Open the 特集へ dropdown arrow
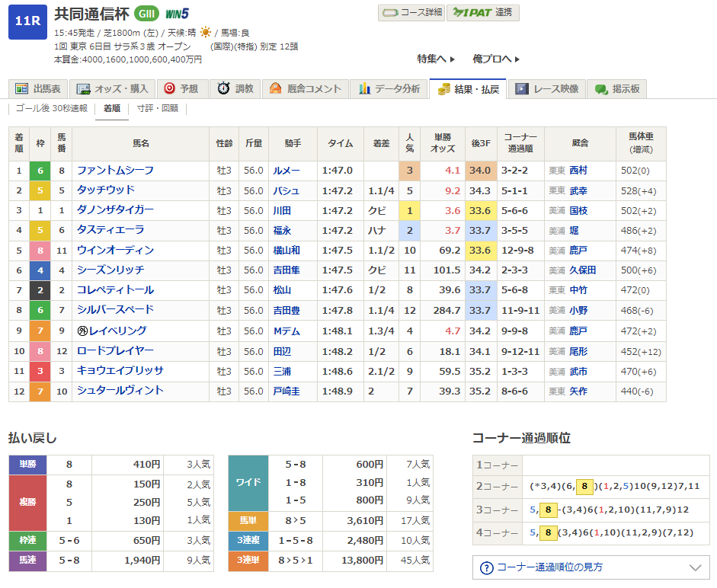Image resolution: width=717 pixels, height=588 pixels. tap(452, 59)
